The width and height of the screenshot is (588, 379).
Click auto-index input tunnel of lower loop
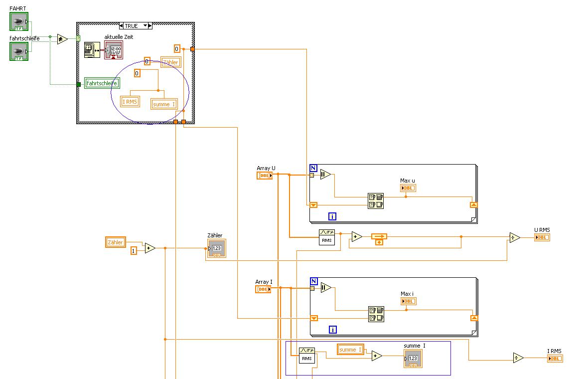(x=312, y=288)
